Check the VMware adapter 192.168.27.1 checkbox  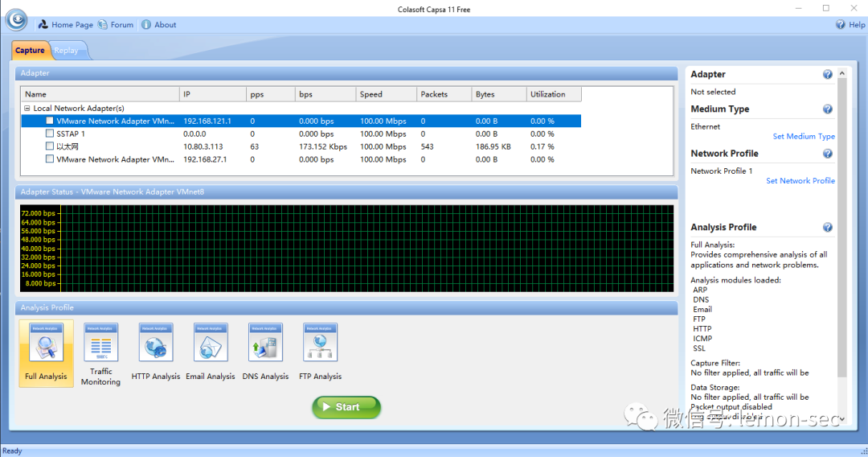[50, 159]
